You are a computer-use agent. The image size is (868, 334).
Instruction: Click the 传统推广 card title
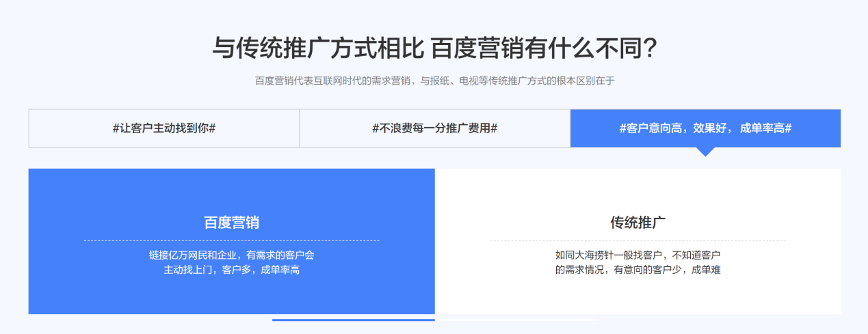tap(638, 223)
